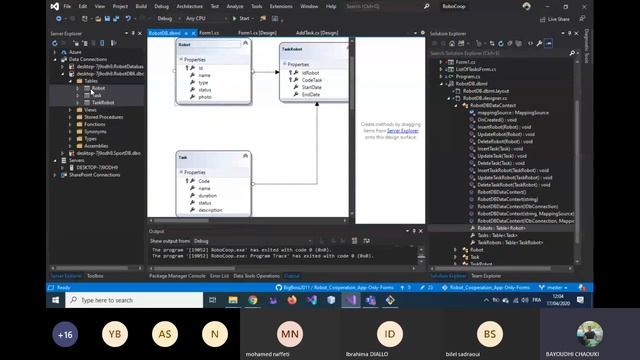
Task: Open the Any CPU platform dropdown
Action: [206, 18]
